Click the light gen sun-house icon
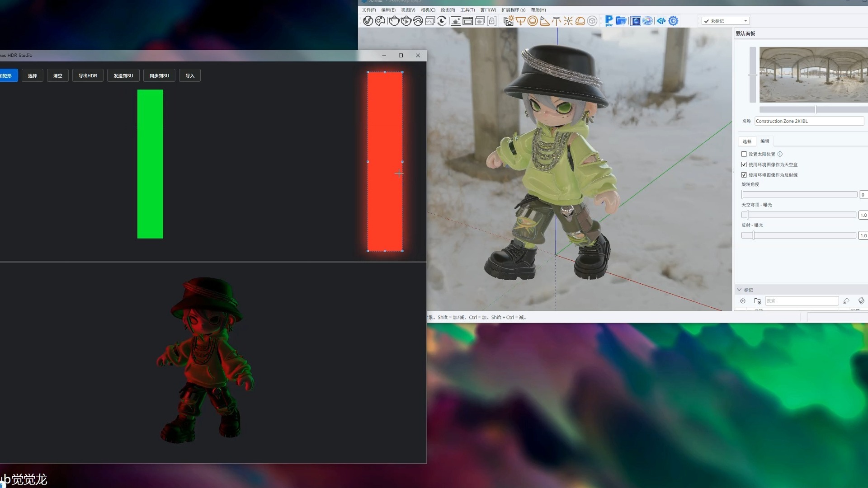The width and height of the screenshot is (868, 488). click(x=509, y=21)
